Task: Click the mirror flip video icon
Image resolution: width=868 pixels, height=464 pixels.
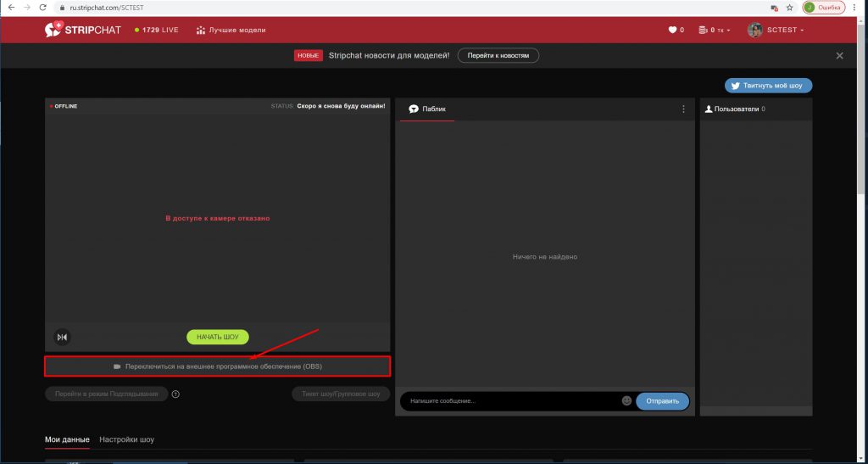Action: coord(62,337)
